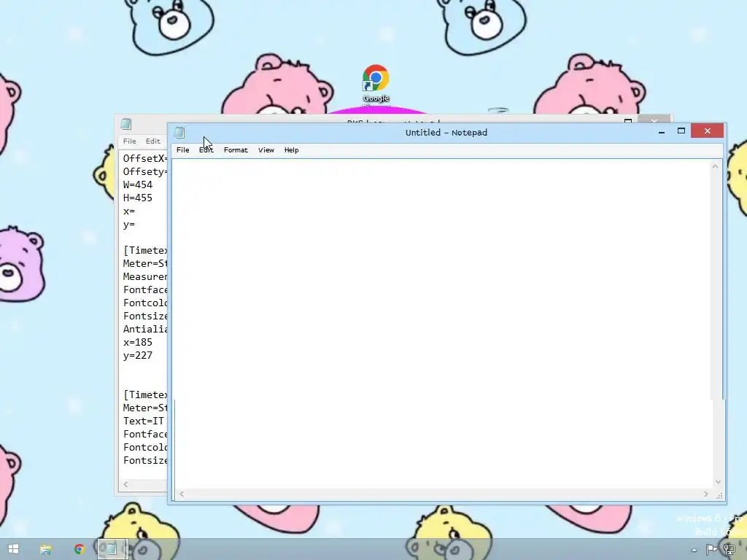Image resolution: width=747 pixels, height=560 pixels.
Task: Click horizontal scrollbar left arrow in Untitled Notepad
Action: pyautogui.click(x=182, y=494)
